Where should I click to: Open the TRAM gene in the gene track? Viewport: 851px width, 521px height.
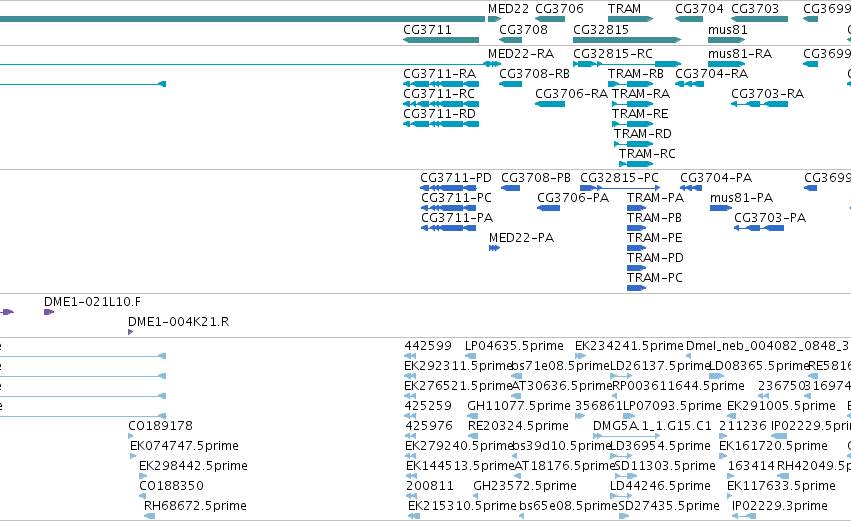point(630,19)
